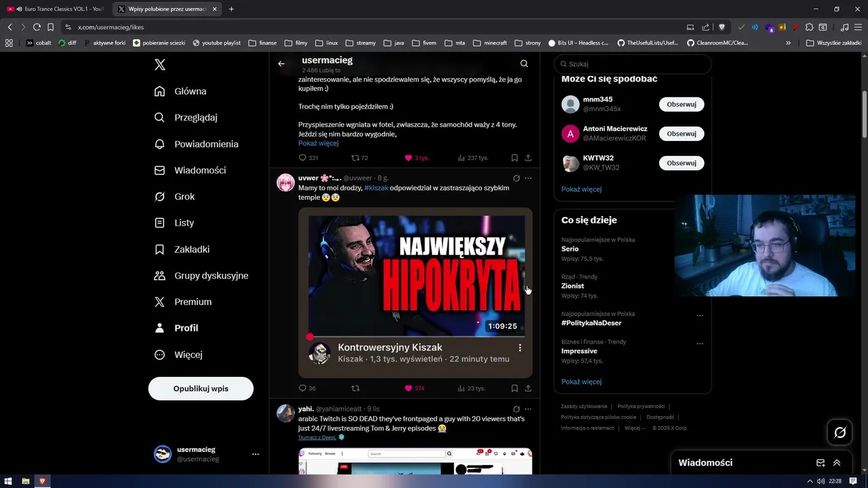Open Impressive trend options dots
Screen dimensions: 868x488
(700, 344)
